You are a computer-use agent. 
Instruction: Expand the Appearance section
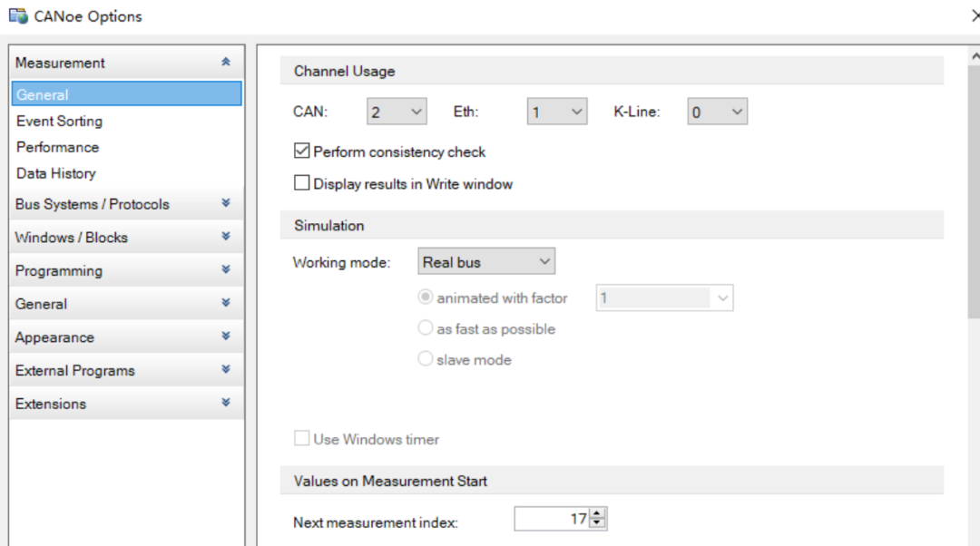click(126, 336)
